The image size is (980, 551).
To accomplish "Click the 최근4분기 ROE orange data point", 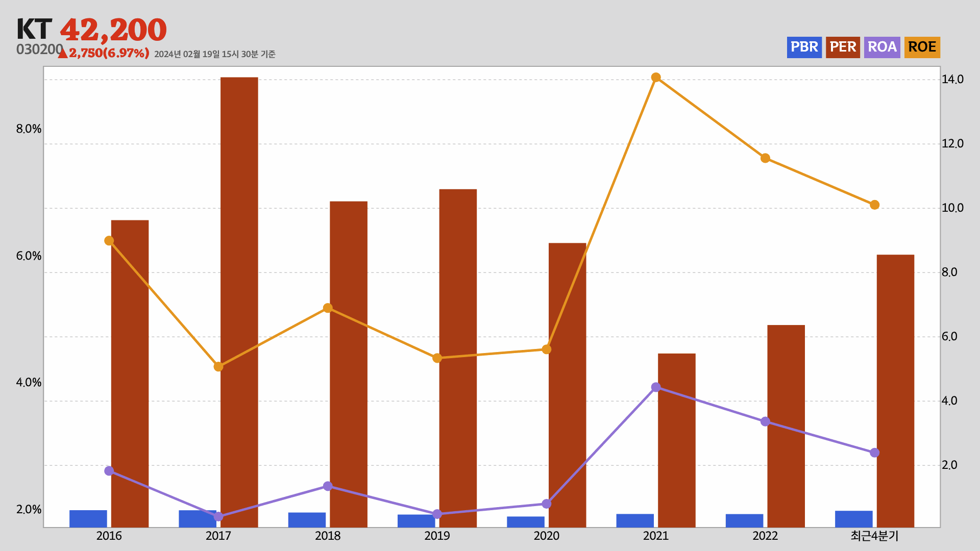I will [874, 205].
